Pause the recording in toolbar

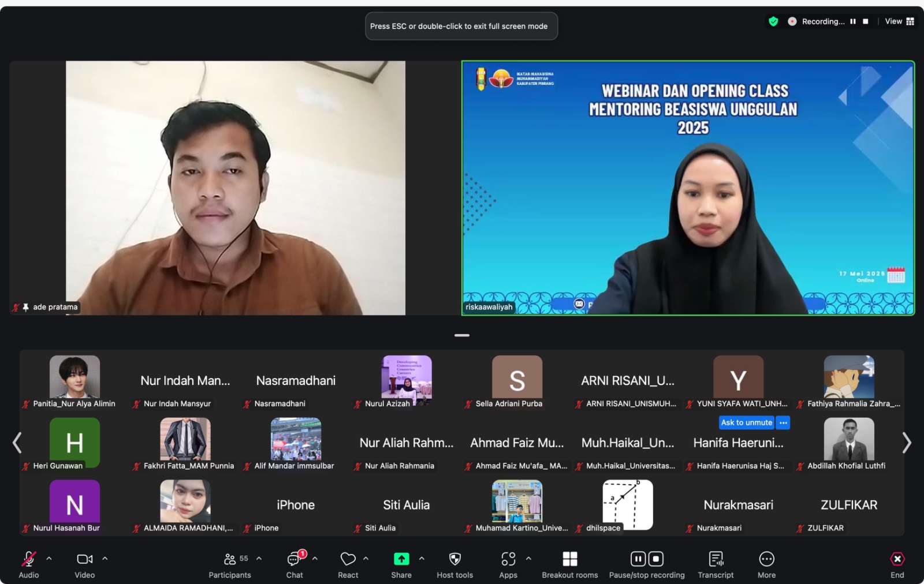pyautogui.click(x=638, y=559)
